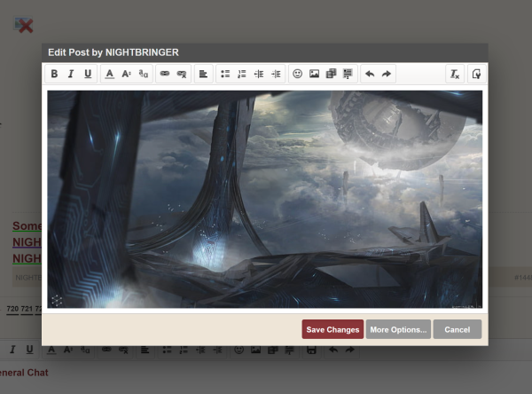532x394 pixels.
Task: Open text color in background reply toolbar
Action: coord(51,350)
